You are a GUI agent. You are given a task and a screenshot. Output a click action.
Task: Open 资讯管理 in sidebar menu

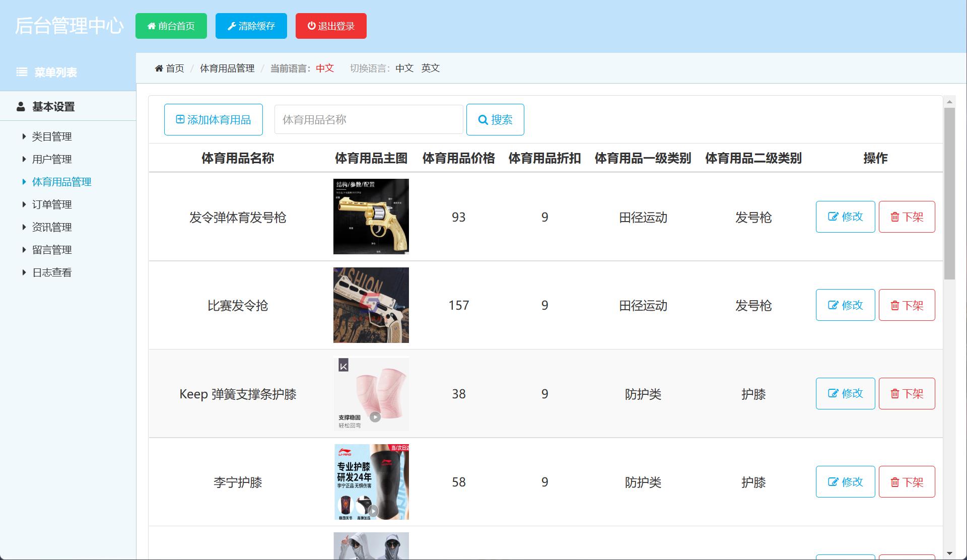[x=51, y=227]
